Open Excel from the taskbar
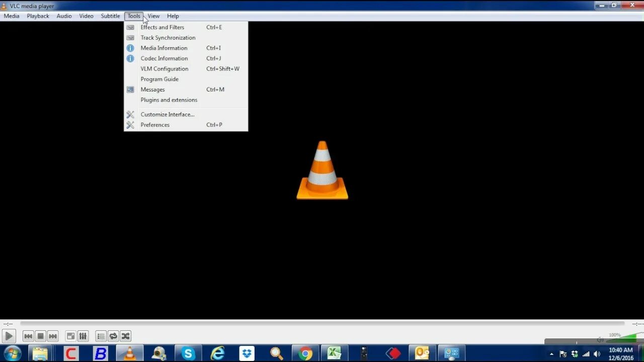644x362 pixels. [335, 353]
